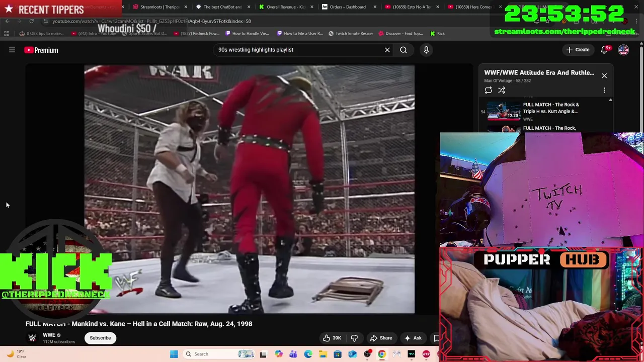Open 'How to Handle Vie...' bookmark
This screenshot has height=362, width=644.
pyautogui.click(x=247, y=33)
